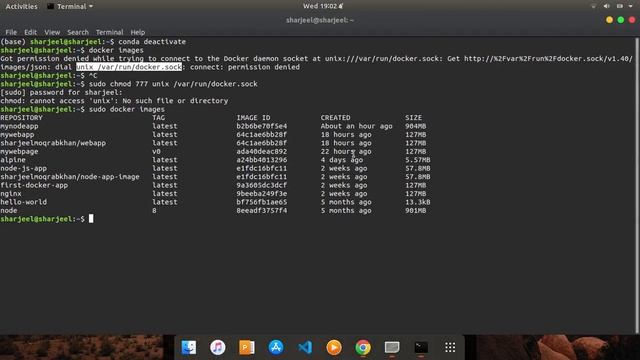
Task: Click the 'REPOSITORY' column header
Action: coord(21,118)
